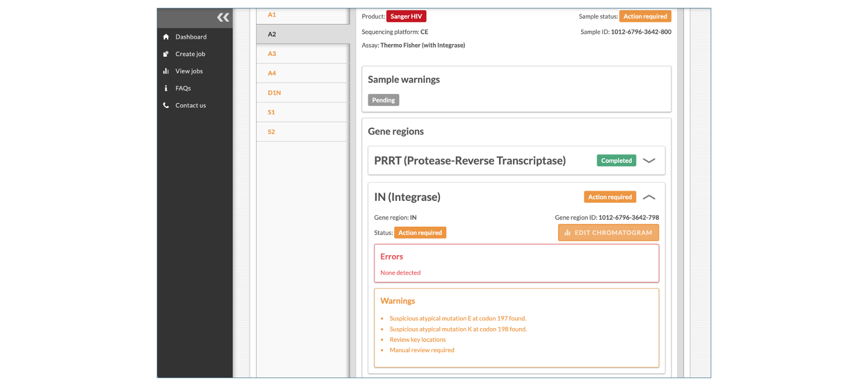Screen dimensions: 868x386
Task: Select sample S2 in list
Action: (x=303, y=131)
